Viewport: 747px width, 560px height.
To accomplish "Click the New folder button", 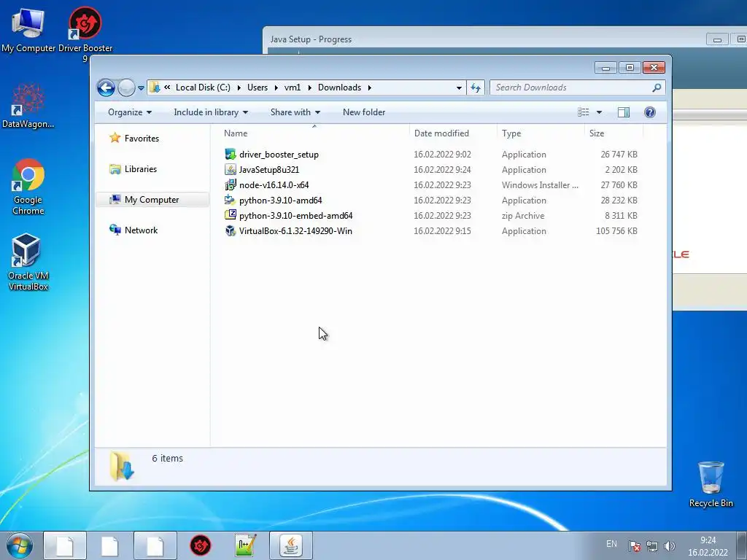I will (364, 112).
